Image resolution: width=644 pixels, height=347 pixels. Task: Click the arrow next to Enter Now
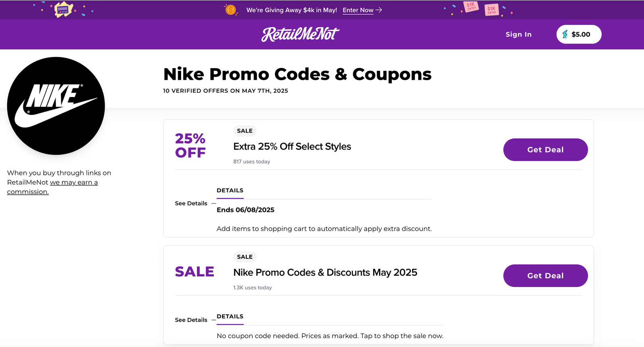[x=379, y=10]
